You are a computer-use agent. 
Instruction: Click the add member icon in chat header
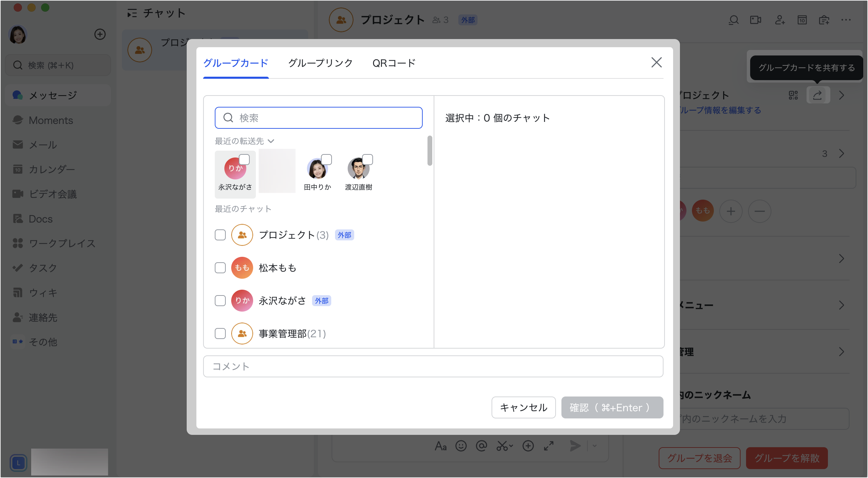[780, 20]
